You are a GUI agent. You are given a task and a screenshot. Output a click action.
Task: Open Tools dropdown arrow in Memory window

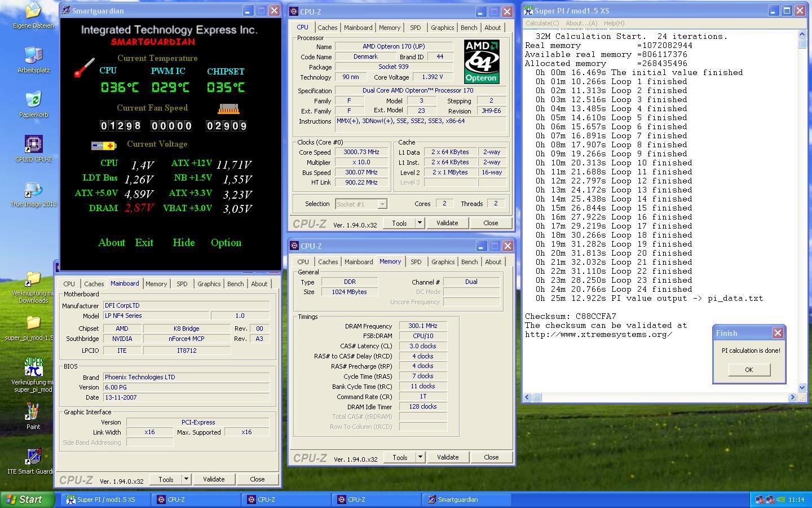click(x=420, y=457)
